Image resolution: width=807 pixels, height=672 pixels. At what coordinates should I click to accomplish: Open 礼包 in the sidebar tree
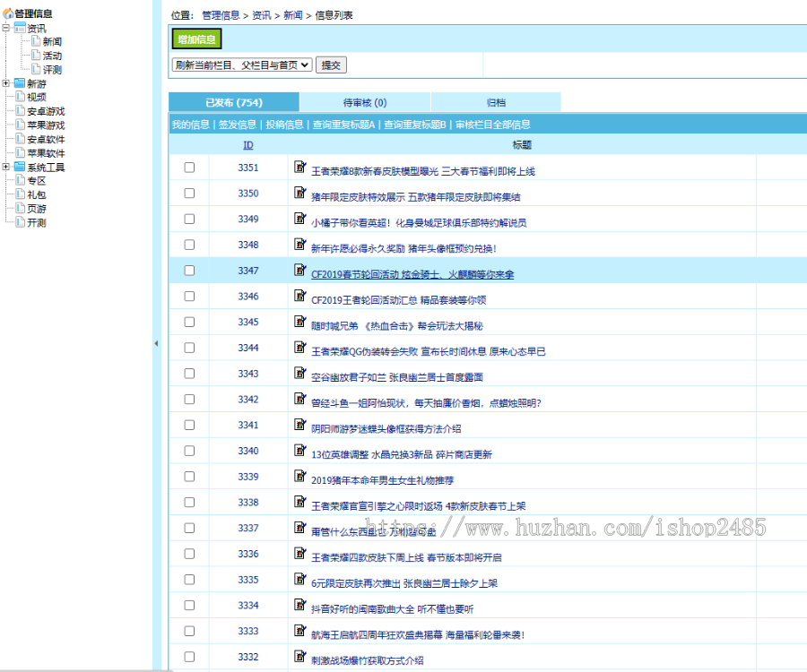pos(37,194)
